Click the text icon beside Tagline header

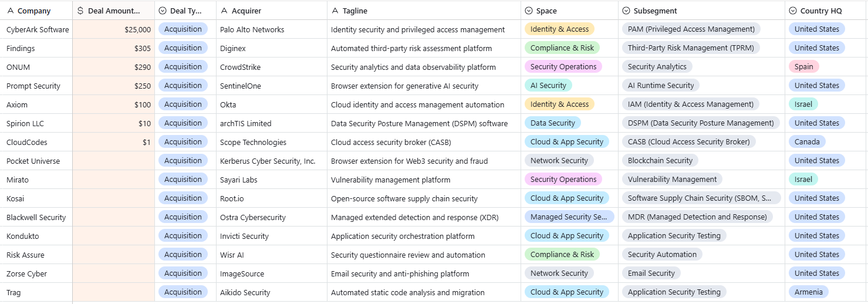click(x=335, y=11)
